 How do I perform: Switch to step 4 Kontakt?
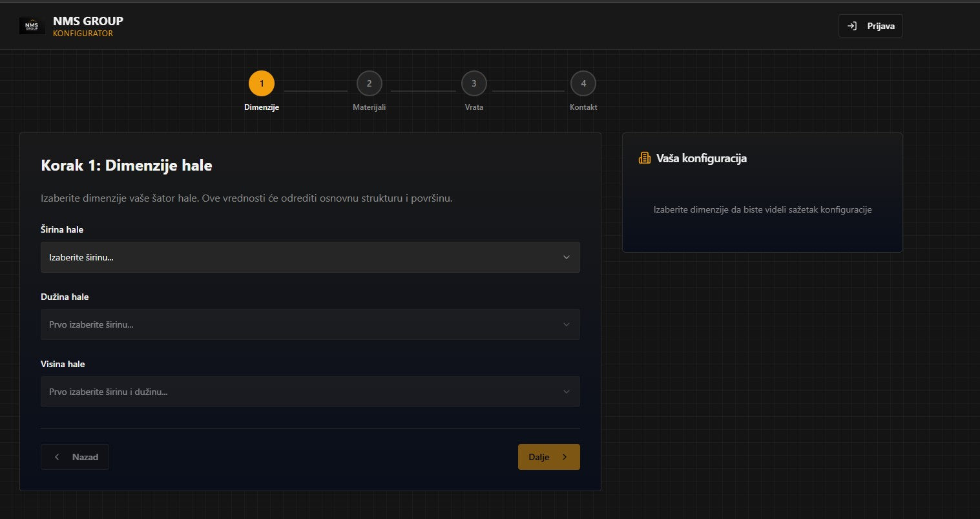583,83
